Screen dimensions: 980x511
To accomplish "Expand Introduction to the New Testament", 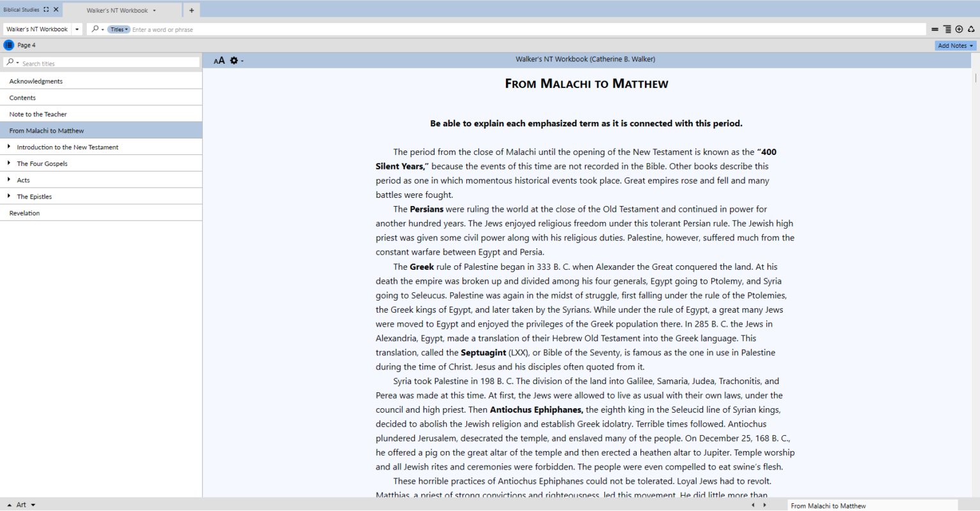I will tap(9, 147).
